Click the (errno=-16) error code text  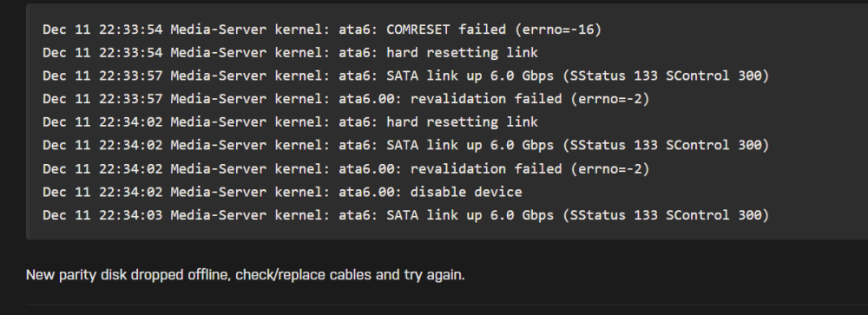pyautogui.click(x=558, y=30)
